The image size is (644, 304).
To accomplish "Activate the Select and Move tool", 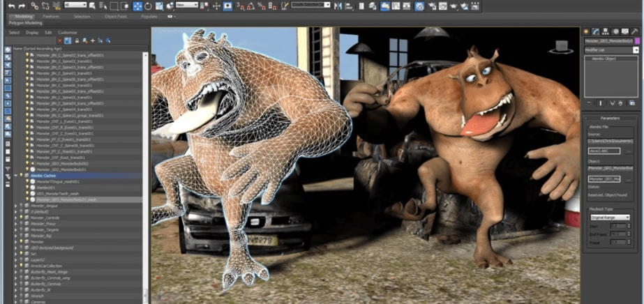I will click(x=137, y=6).
